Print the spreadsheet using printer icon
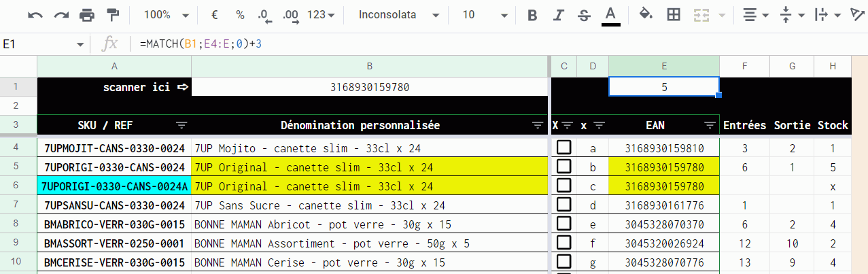 [x=87, y=15]
